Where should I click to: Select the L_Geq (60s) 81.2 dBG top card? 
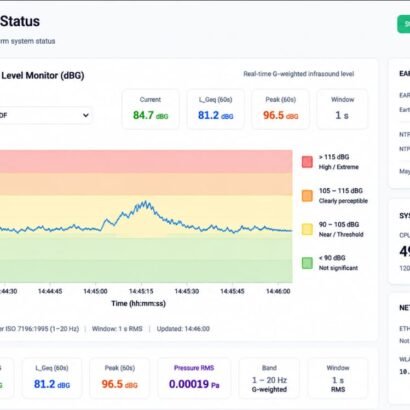[216, 109]
